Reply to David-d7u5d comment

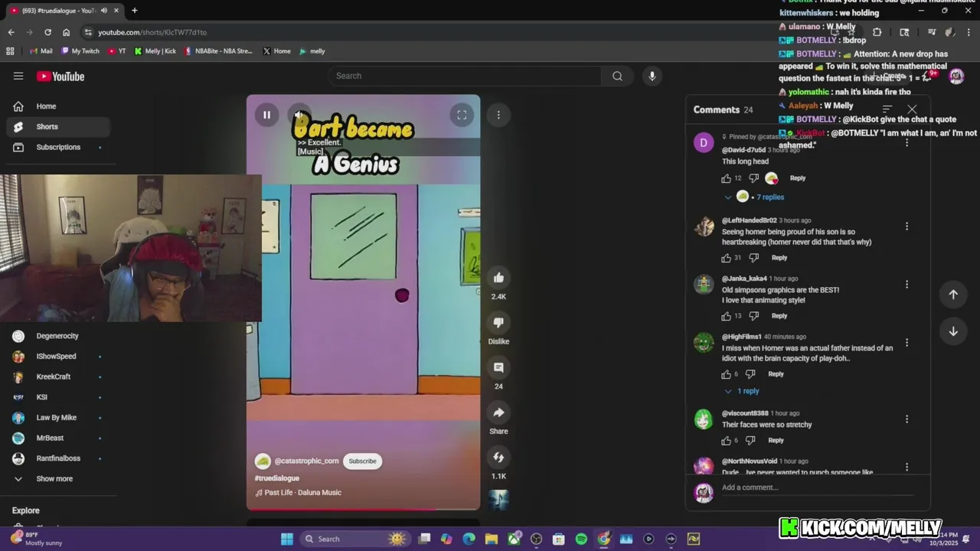click(x=798, y=178)
